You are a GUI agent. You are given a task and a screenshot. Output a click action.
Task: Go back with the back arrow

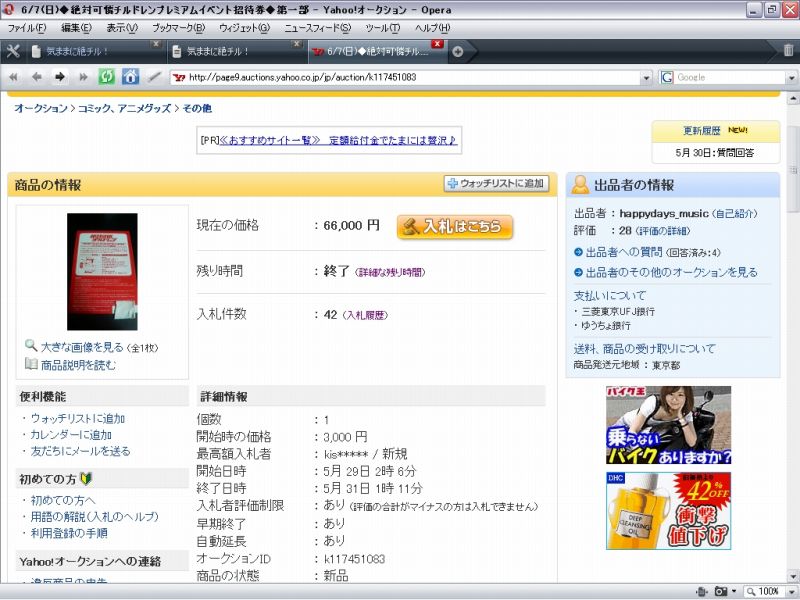[36, 77]
